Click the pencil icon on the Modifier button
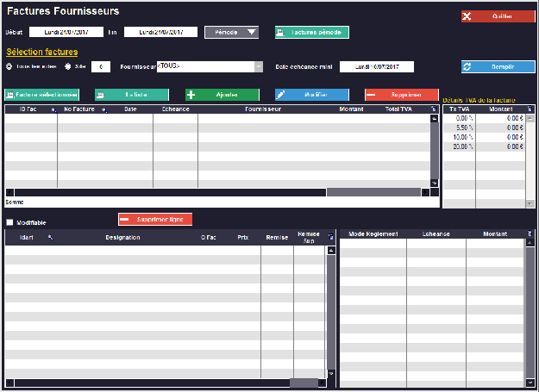Image resolution: width=539 pixels, height=392 pixels. pyautogui.click(x=281, y=95)
